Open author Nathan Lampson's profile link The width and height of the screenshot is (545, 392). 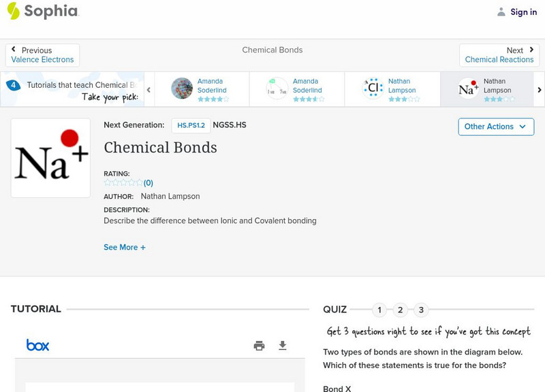(x=170, y=197)
